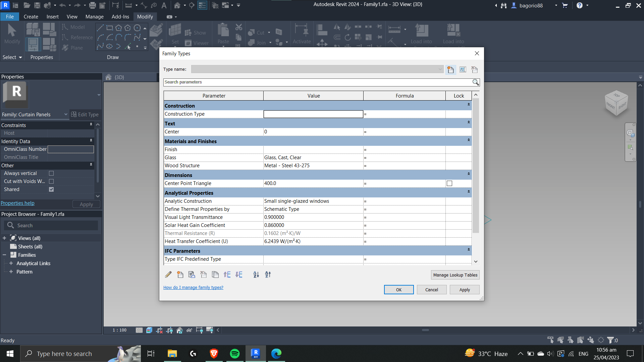Sort parameters in ascending order
Screen dimensions: 644x362
click(x=256, y=275)
